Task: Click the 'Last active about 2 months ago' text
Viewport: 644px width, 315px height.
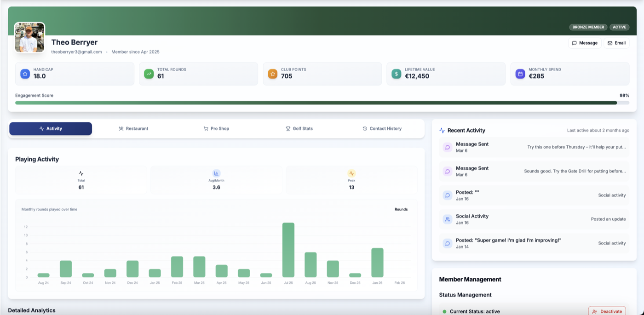Action: coord(598,131)
